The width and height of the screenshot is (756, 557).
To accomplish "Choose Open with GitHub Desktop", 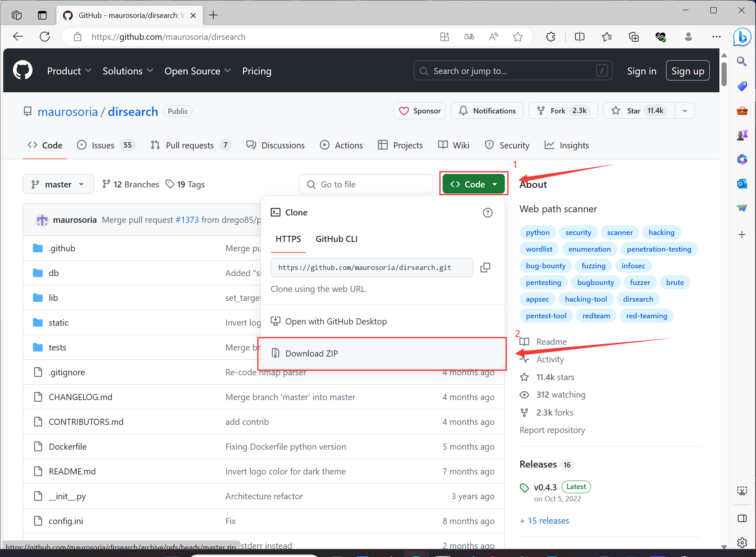I will [383, 321].
